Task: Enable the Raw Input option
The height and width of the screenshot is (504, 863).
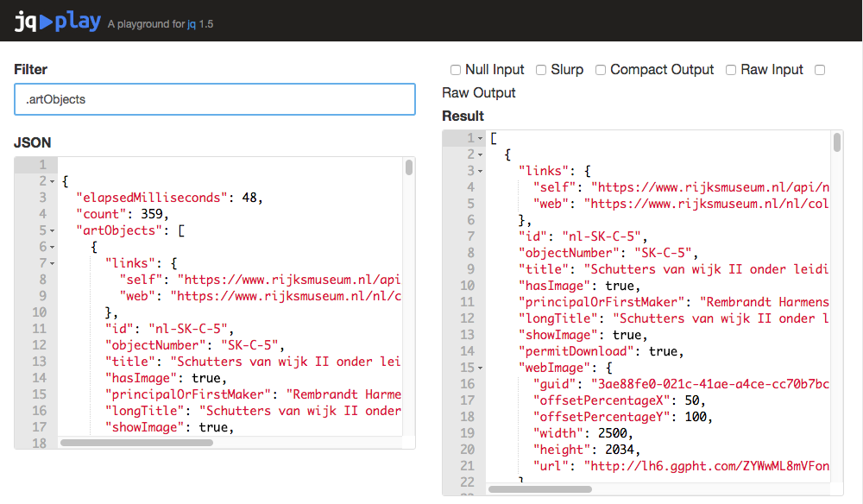Action: point(730,70)
